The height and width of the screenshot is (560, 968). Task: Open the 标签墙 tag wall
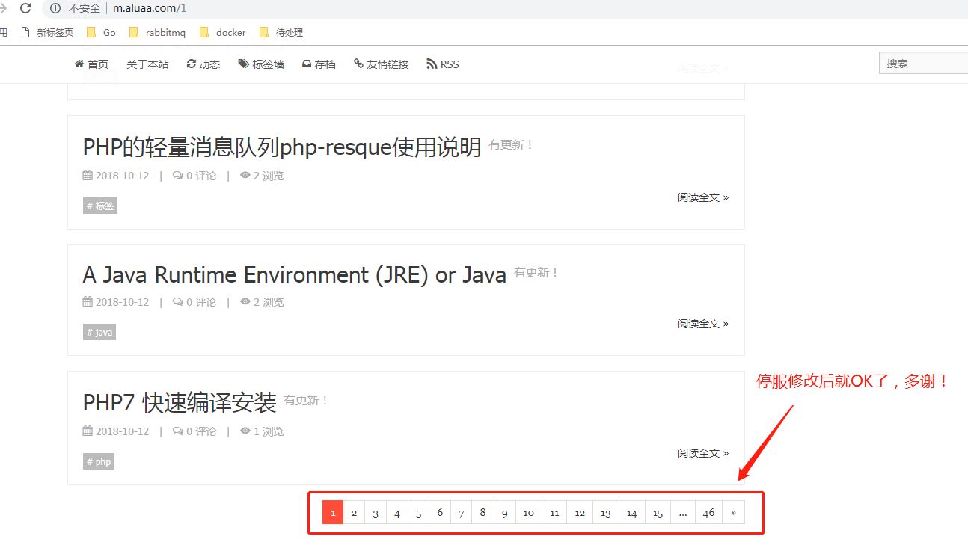tap(261, 64)
